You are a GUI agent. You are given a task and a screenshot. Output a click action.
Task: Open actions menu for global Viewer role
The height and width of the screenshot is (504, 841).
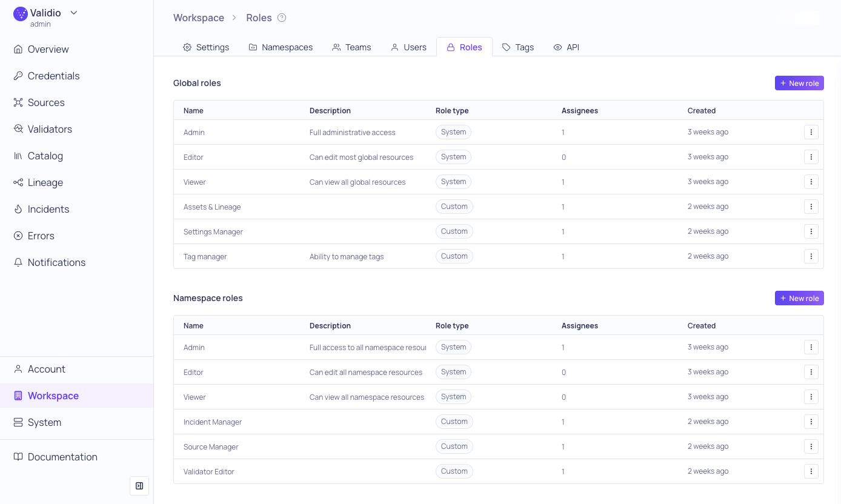(811, 182)
